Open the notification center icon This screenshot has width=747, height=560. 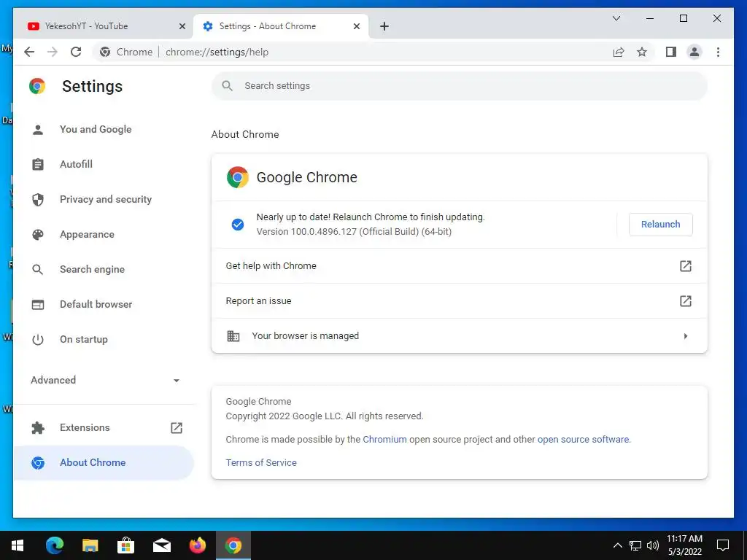click(723, 545)
